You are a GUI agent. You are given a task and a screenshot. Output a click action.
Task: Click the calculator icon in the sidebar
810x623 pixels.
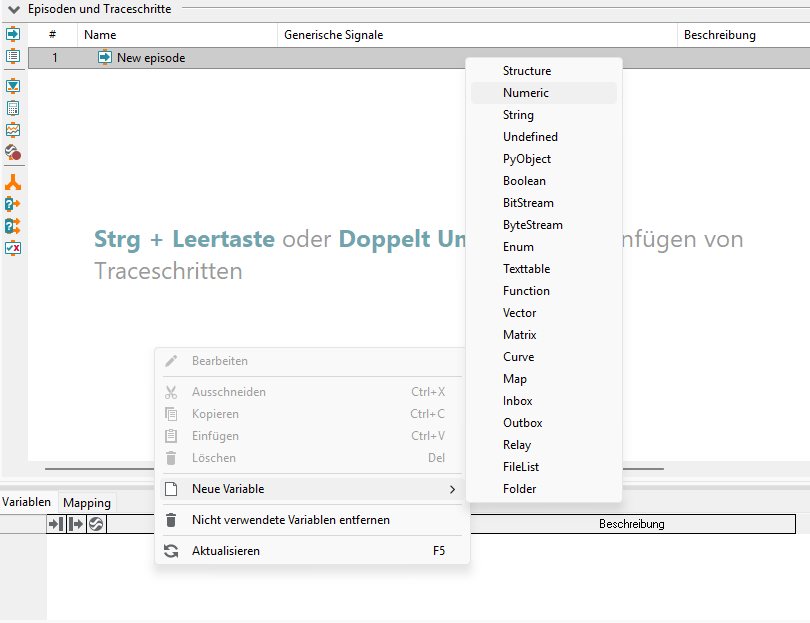13,108
